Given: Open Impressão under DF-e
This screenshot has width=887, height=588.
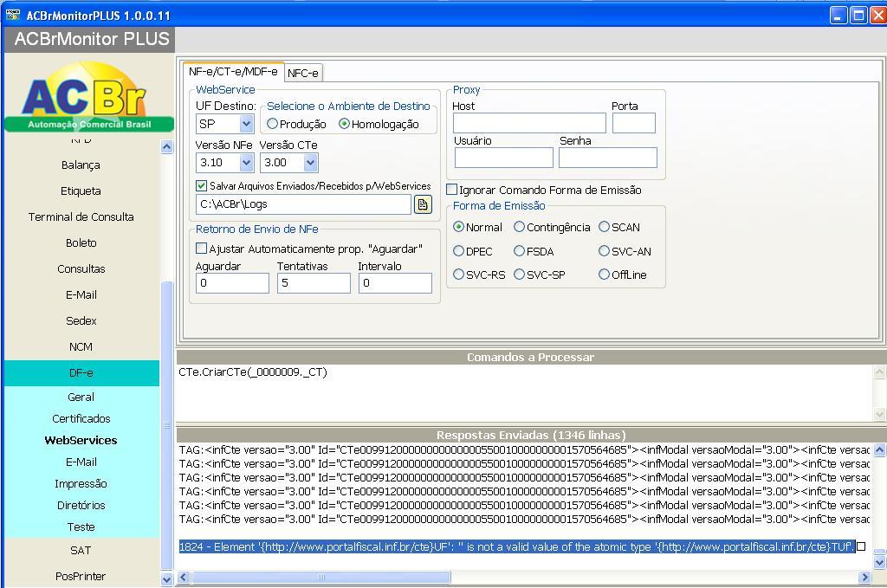Looking at the screenshot, I should (81, 484).
